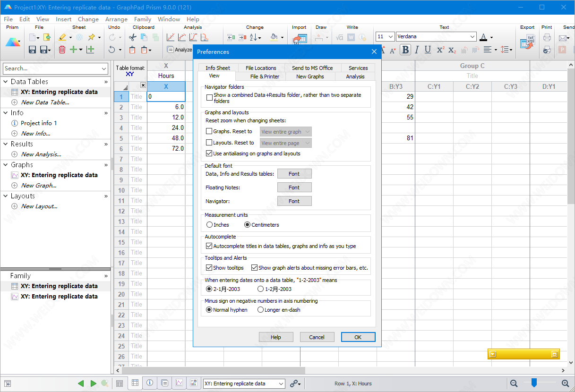Screen dimensions: 575x392
Task: Click the text alignment icon
Action: click(x=487, y=50)
